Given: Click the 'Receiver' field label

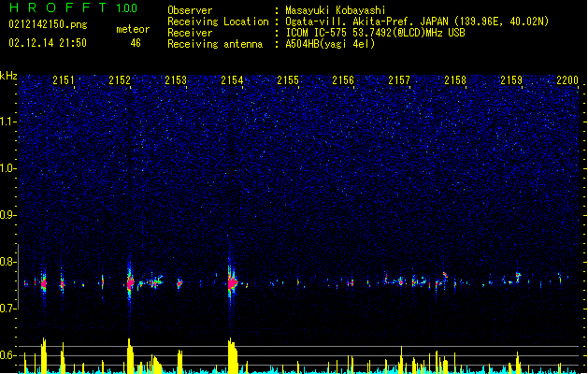Looking at the screenshot, I should tap(190, 33).
